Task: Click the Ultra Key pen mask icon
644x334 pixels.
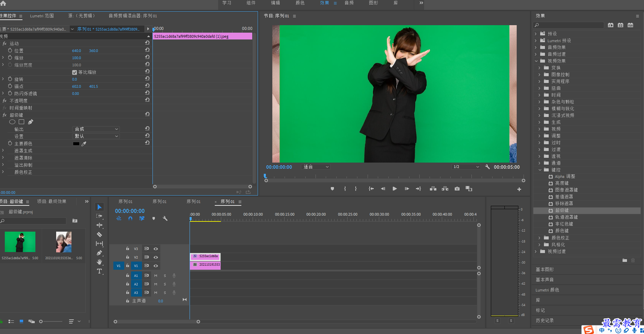Action: [31, 122]
